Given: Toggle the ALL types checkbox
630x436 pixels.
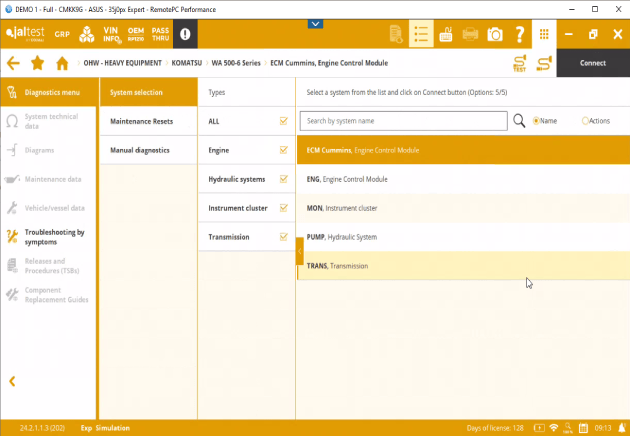Looking at the screenshot, I should pyautogui.click(x=284, y=121).
